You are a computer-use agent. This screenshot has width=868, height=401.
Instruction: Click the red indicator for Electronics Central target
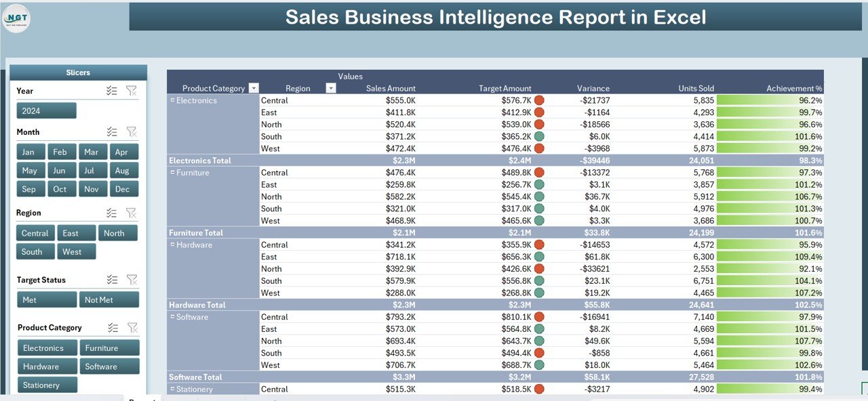coord(539,100)
